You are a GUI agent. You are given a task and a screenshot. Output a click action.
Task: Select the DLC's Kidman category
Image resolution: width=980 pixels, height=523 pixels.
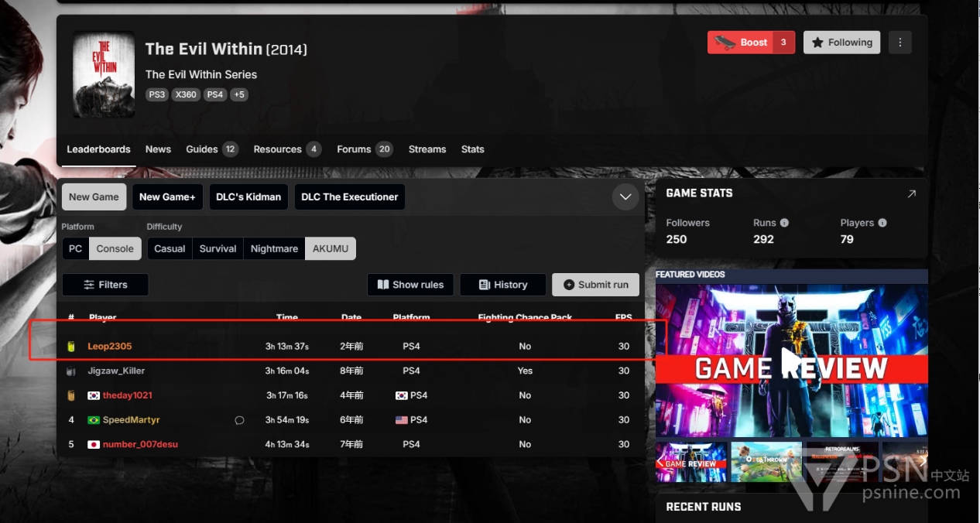[248, 197]
